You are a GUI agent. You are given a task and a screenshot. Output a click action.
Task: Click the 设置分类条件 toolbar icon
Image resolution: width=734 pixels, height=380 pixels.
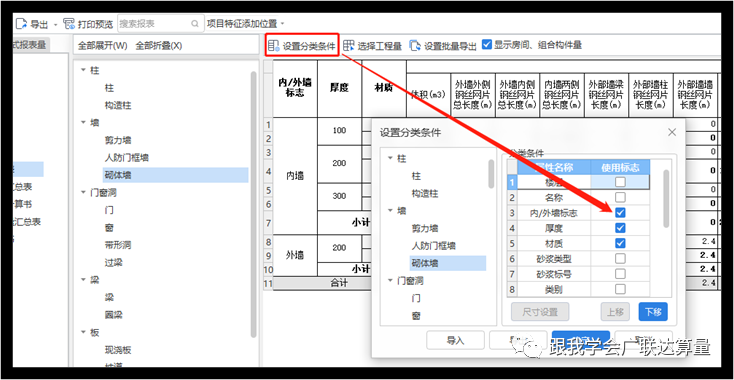tap(274, 46)
